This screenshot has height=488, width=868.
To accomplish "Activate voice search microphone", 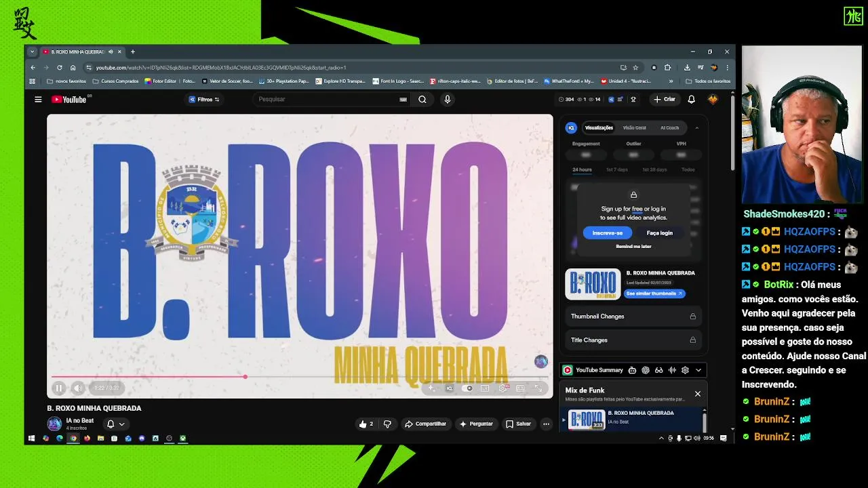I will click(x=447, y=99).
